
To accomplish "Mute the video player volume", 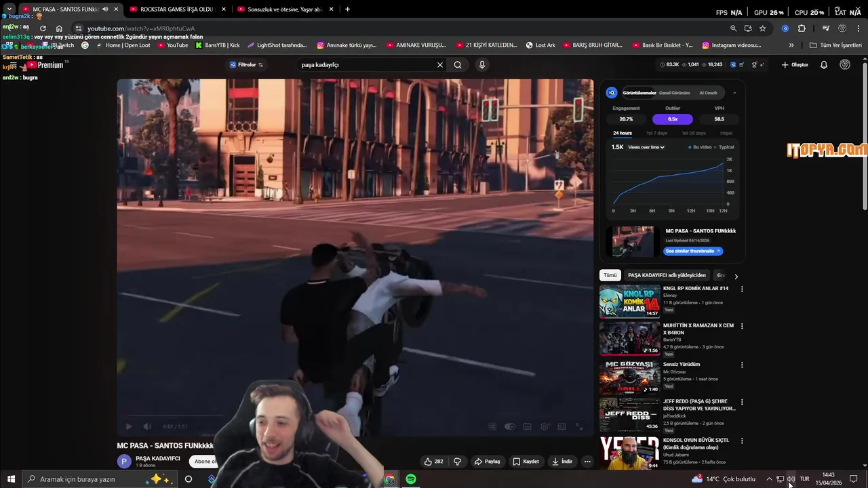I will (x=147, y=426).
